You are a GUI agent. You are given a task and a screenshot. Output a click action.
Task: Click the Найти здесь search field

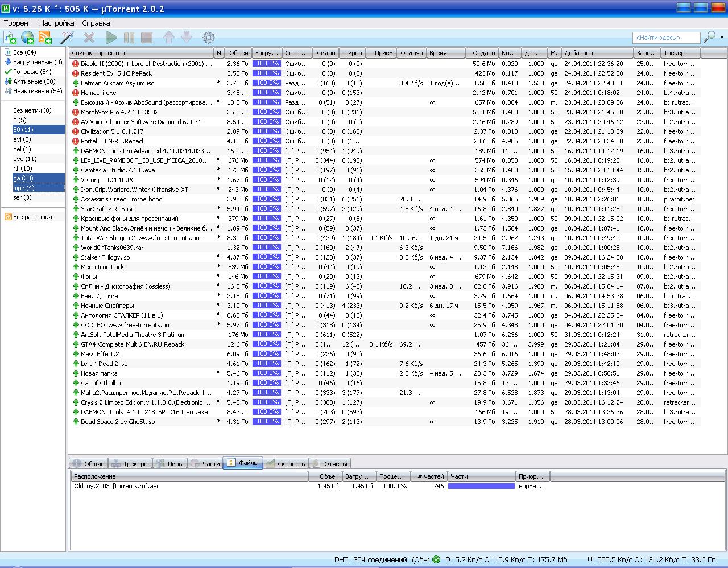click(666, 38)
